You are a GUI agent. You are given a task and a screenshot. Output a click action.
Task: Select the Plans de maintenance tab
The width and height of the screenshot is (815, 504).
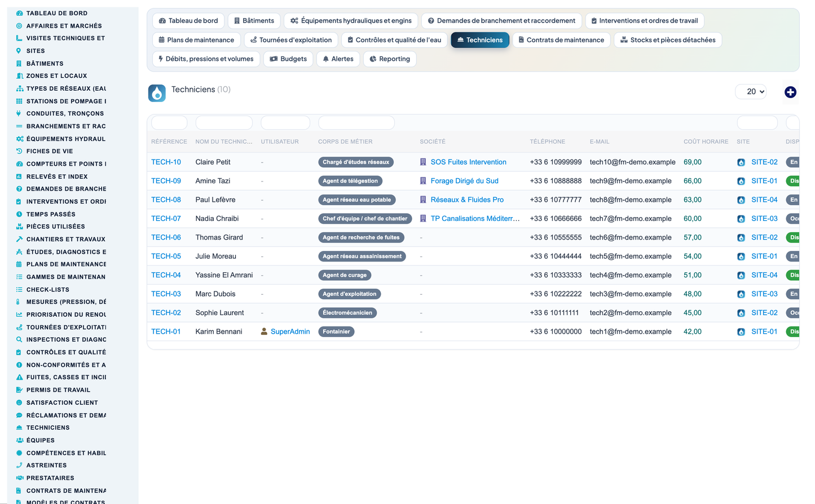[x=196, y=40]
